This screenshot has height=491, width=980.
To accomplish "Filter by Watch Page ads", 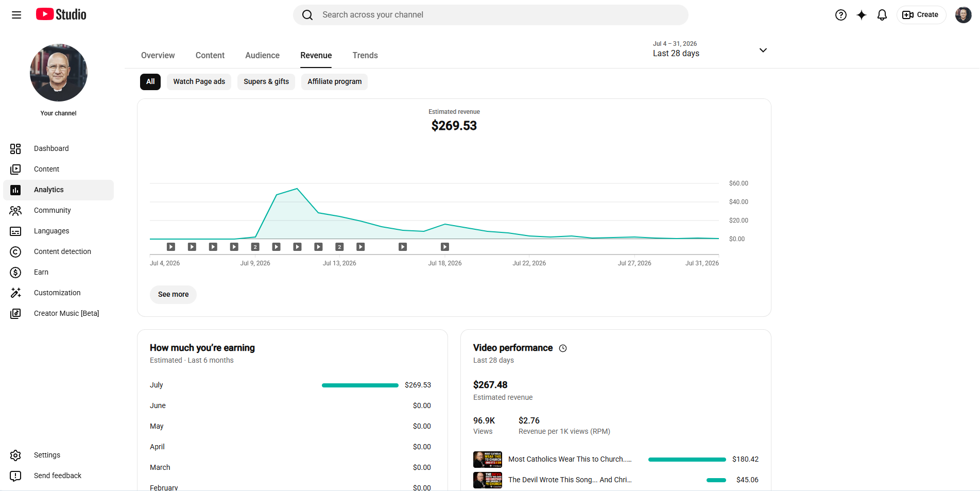I will pyautogui.click(x=199, y=81).
